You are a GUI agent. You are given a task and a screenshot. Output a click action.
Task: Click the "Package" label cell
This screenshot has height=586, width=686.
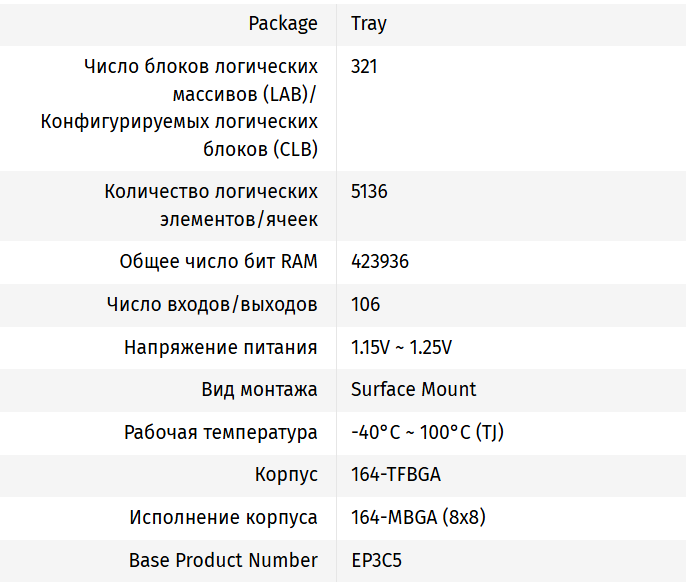tap(283, 23)
